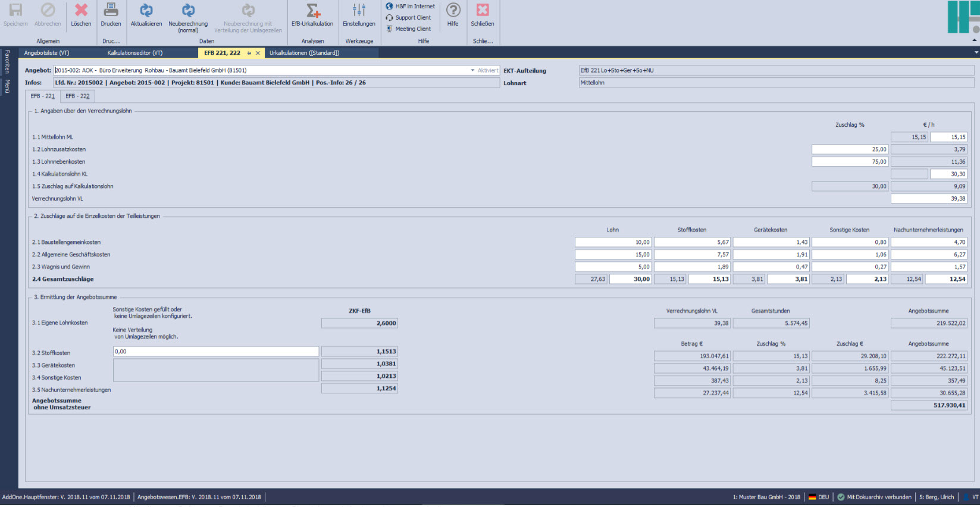The width and height of the screenshot is (980, 507).
Task: Click the Schließen toolbar icon
Action: [483, 11]
